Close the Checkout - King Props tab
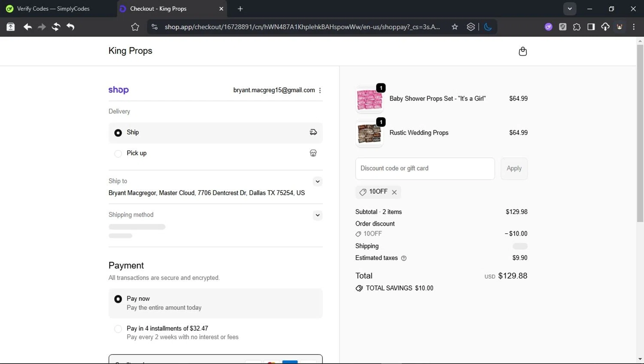Image resolution: width=644 pixels, height=364 pixels. pyautogui.click(x=221, y=9)
